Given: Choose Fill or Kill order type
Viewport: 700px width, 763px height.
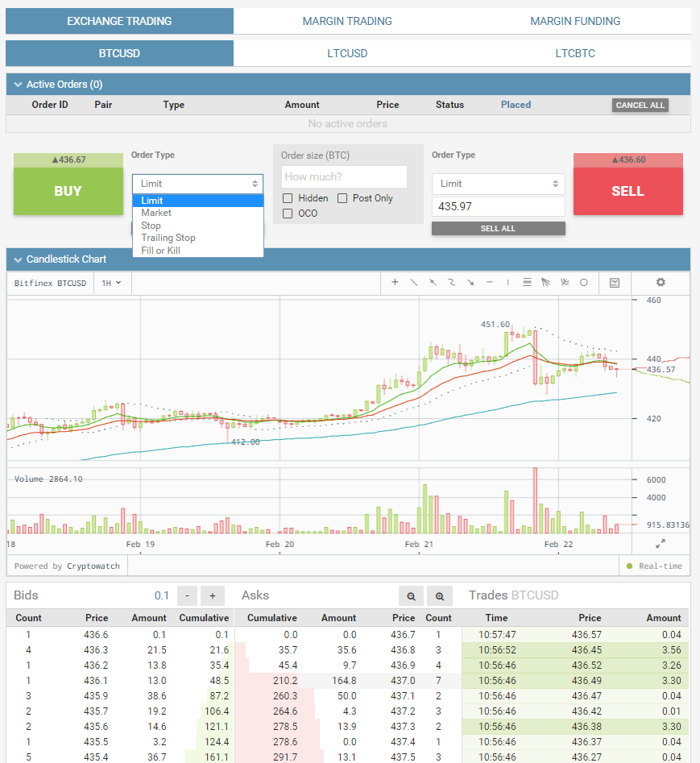Looking at the screenshot, I should [x=198, y=250].
